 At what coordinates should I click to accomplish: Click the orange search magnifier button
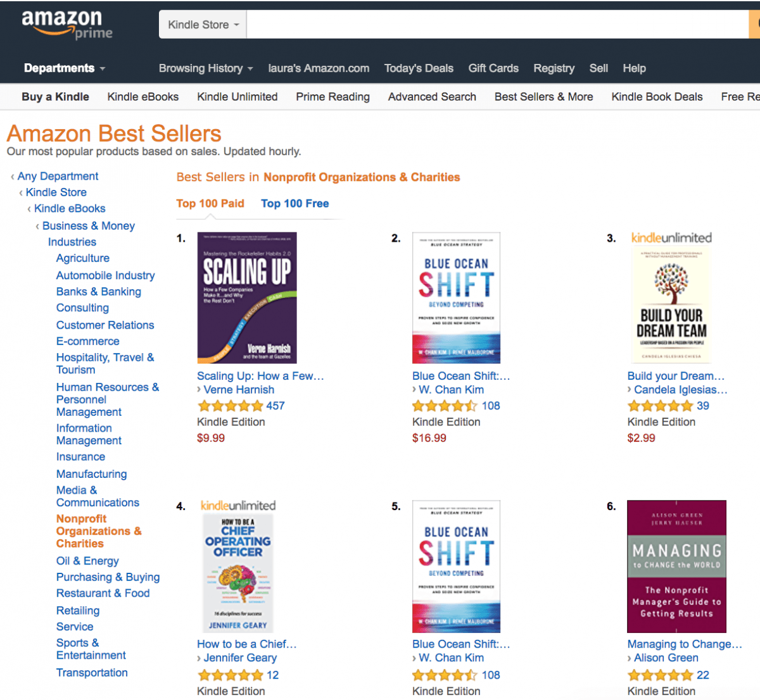point(755,24)
